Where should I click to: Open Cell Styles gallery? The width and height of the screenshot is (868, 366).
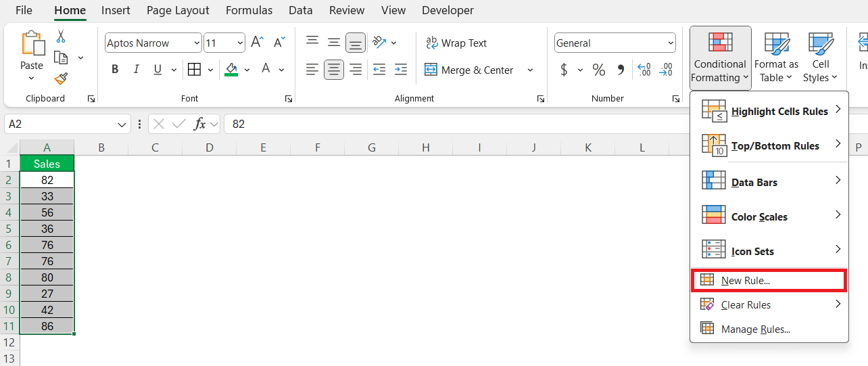click(x=821, y=58)
